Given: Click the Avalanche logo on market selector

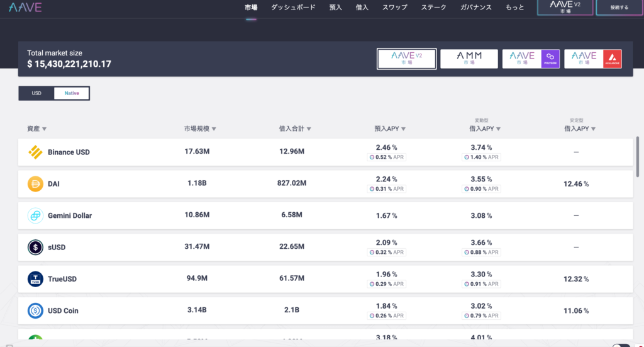Looking at the screenshot, I should pos(613,59).
